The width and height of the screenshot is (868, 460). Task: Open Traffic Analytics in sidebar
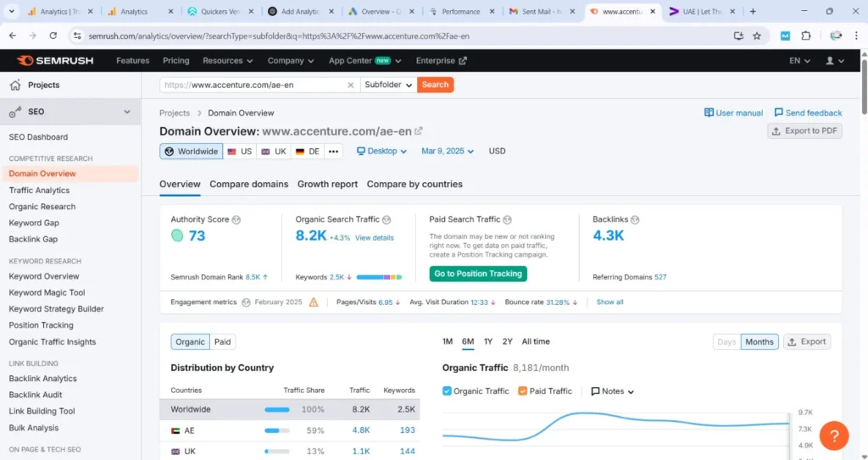coord(39,190)
